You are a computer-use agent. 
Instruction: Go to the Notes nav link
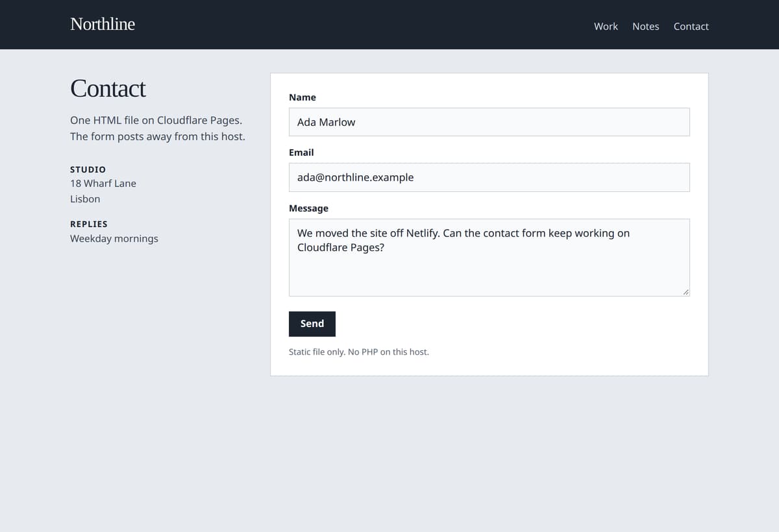click(x=646, y=27)
